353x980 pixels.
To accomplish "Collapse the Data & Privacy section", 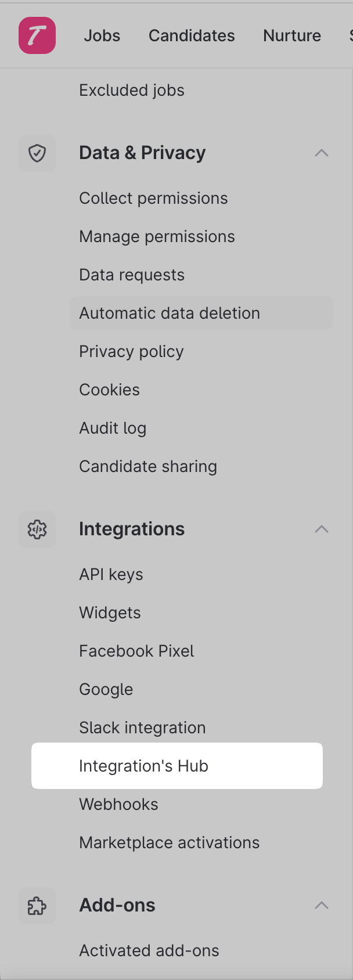I will pyautogui.click(x=321, y=153).
